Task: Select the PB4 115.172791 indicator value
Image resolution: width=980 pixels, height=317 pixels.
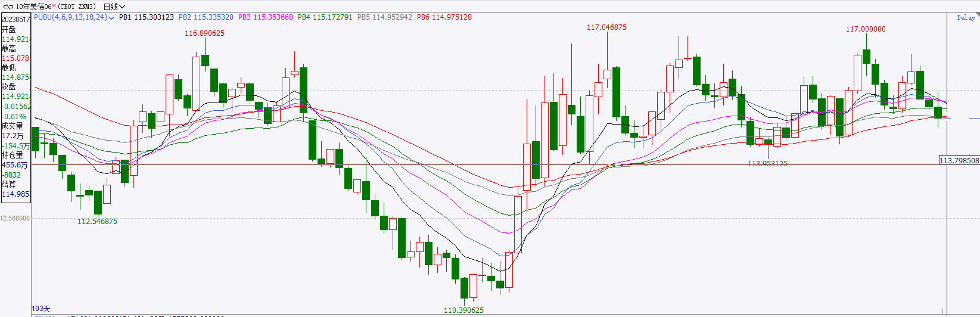Action: click(x=325, y=17)
